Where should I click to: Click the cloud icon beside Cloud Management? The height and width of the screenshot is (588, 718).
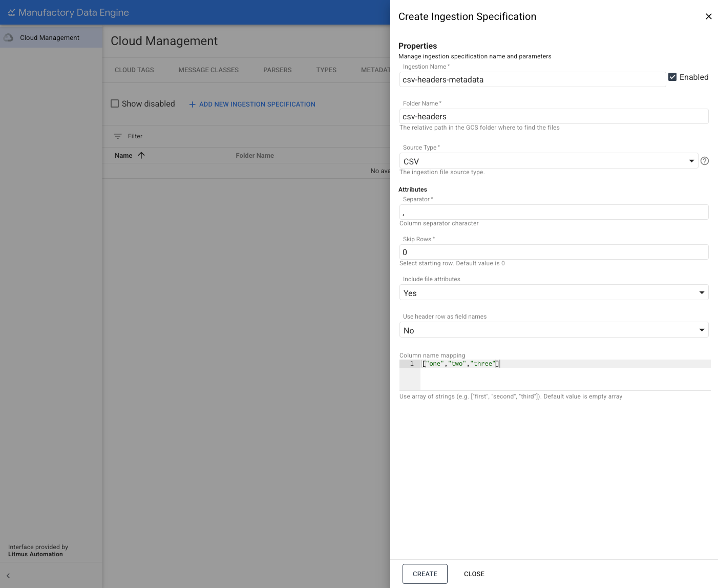point(8,37)
